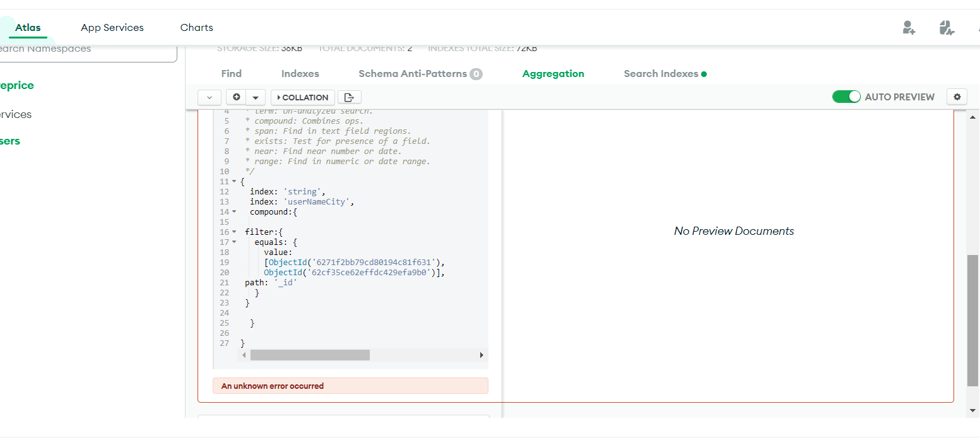Open the project activity feed icon
The height and width of the screenshot is (445, 980).
click(x=946, y=27)
